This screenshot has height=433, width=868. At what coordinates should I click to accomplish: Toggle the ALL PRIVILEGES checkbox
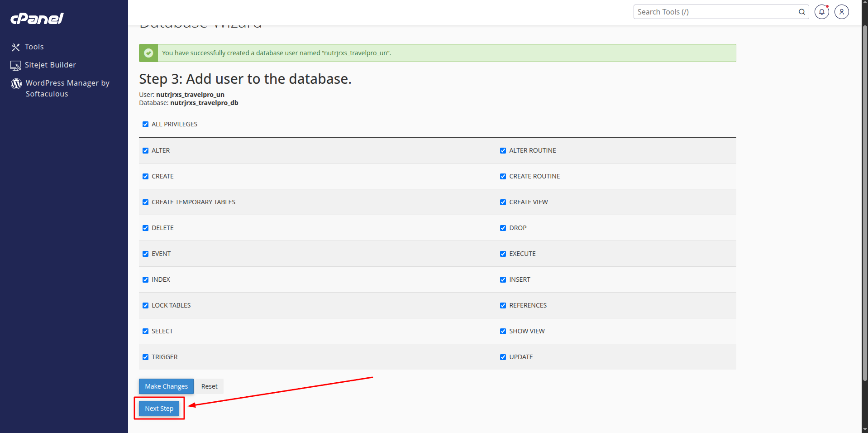145,124
